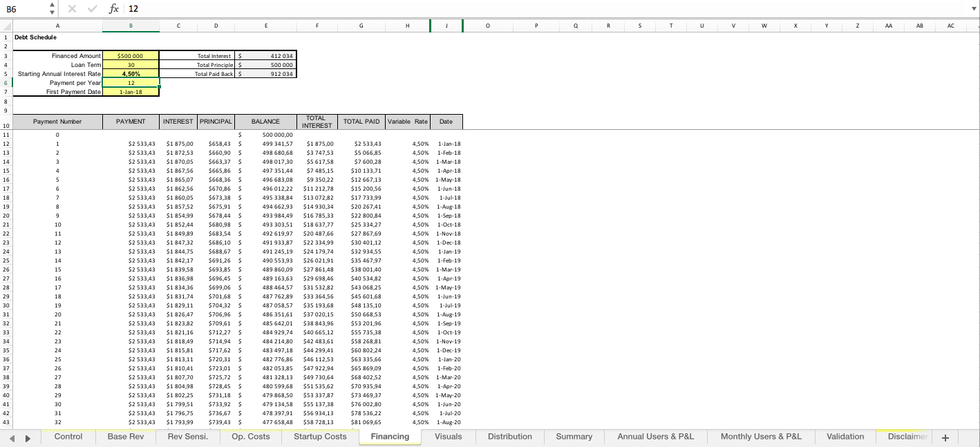Open the Annual Users & P&L tab
Screen dimensions: 980x447
click(656, 437)
